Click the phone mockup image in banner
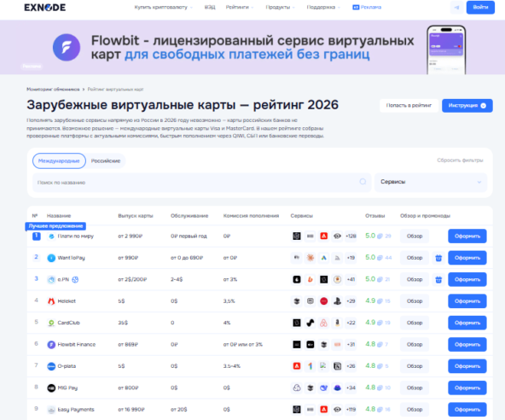The width and height of the screenshot is (505, 420). [x=446, y=50]
